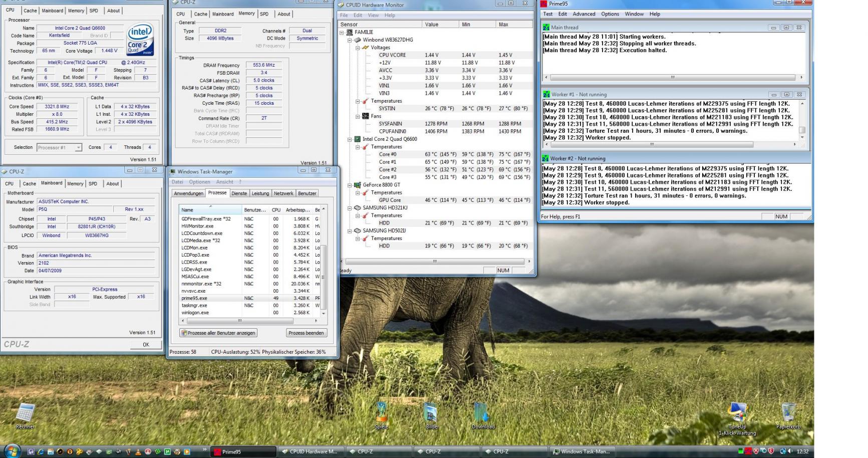The height and width of the screenshot is (458, 868).
Task: Open View menu in CPUID Hardware Monitor
Action: [373, 15]
